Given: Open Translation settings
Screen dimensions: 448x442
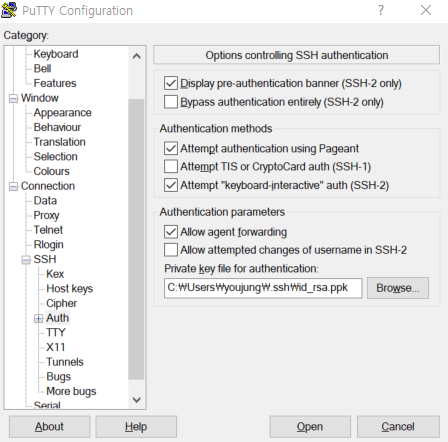Looking at the screenshot, I should pyautogui.click(x=60, y=142).
